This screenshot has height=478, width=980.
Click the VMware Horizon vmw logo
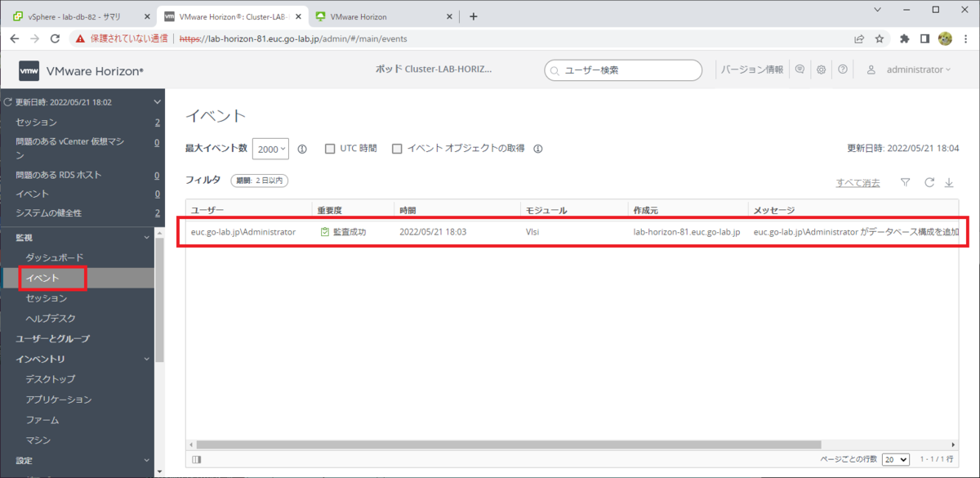click(29, 70)
